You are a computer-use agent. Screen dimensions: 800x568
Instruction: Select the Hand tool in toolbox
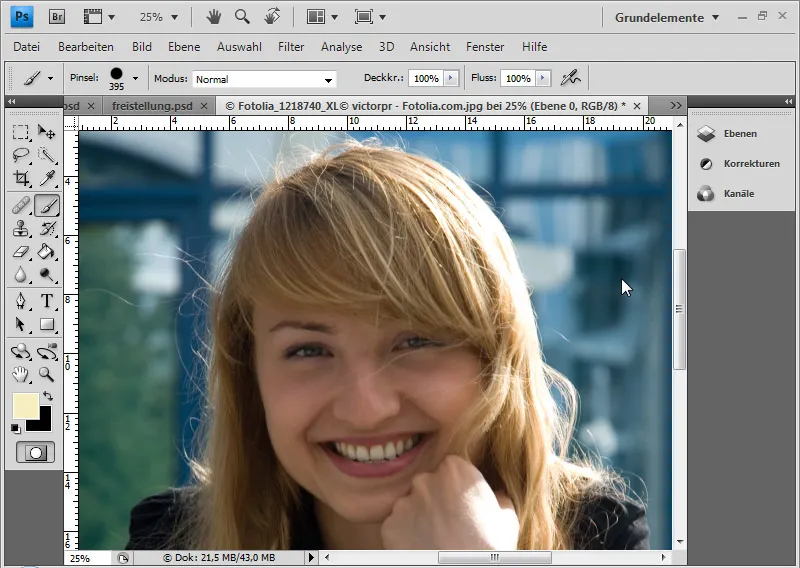pos(20,375)
